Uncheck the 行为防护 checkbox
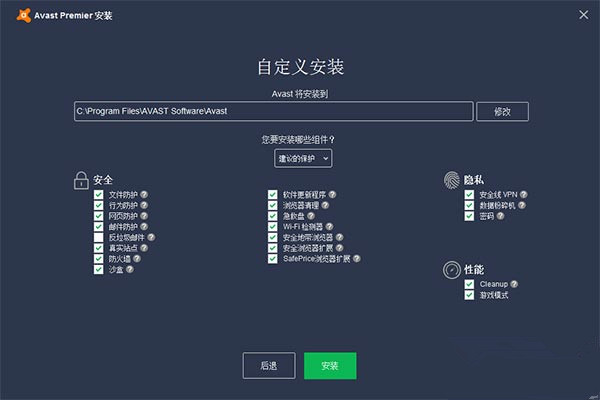 (x=99, y=205)
